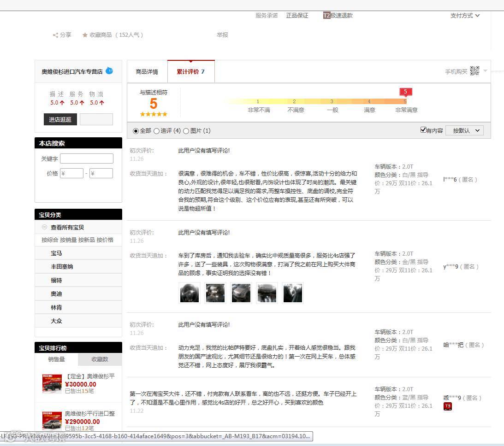Click the star icon to favorite the product
Image resolution: width=504 pixels, height=446 pixels.
(85, 35)
